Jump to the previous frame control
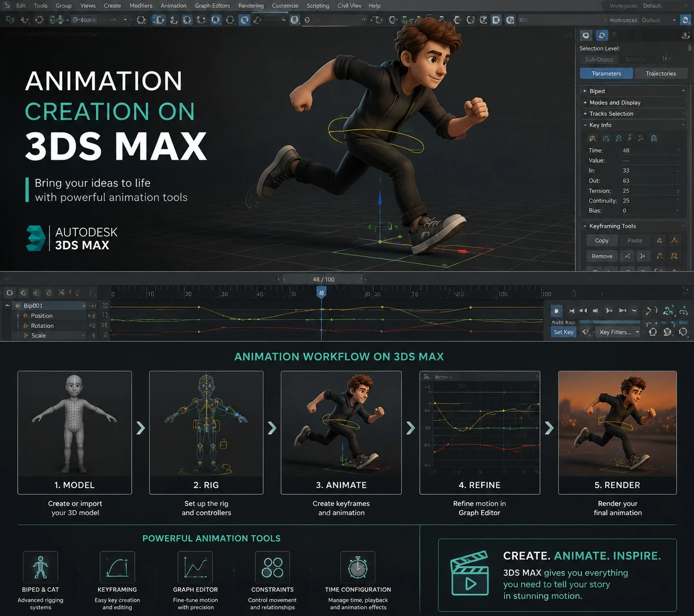Image resolution: width=694 pixels, height=616 pixels. tap(583, 310)
